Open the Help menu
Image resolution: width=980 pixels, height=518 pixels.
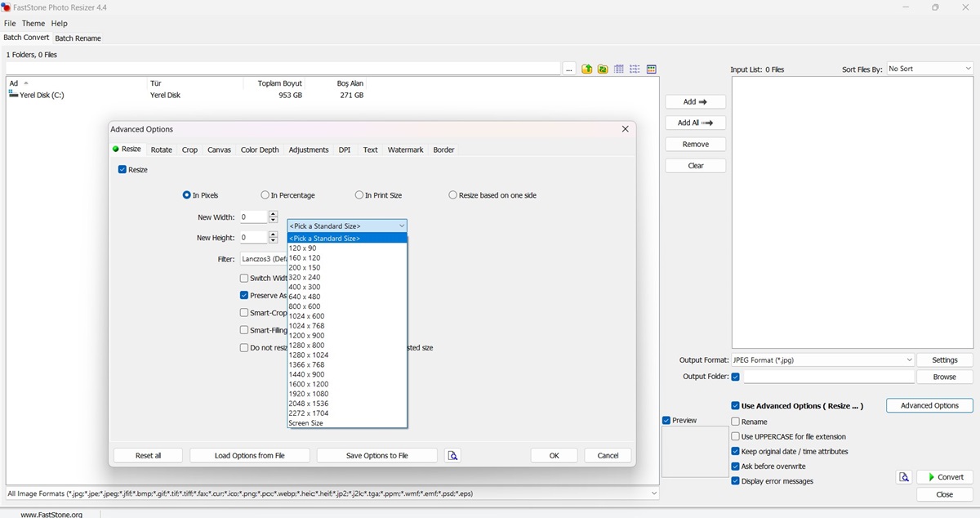[x=60, y=24]
